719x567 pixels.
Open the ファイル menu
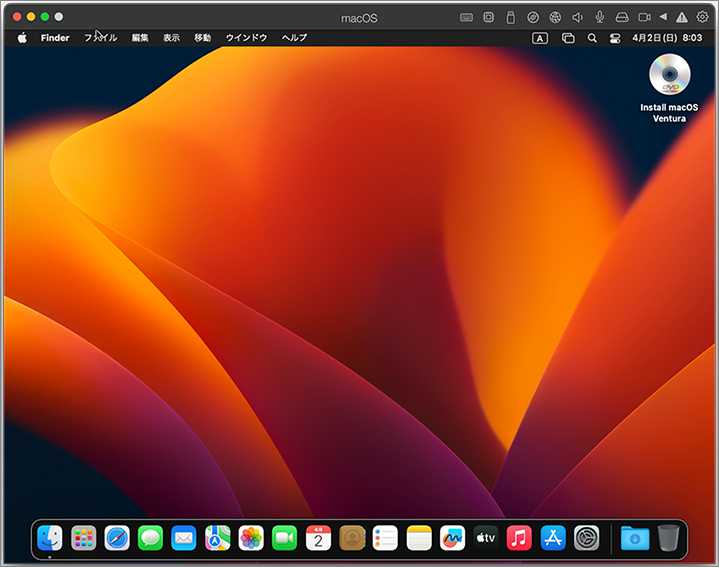(100, 38)
